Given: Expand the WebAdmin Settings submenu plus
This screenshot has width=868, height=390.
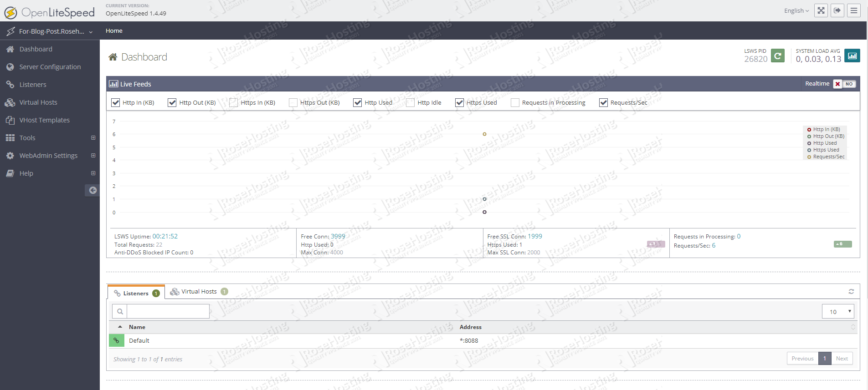Looking at the screenshot, I should [x=93, y=155].
